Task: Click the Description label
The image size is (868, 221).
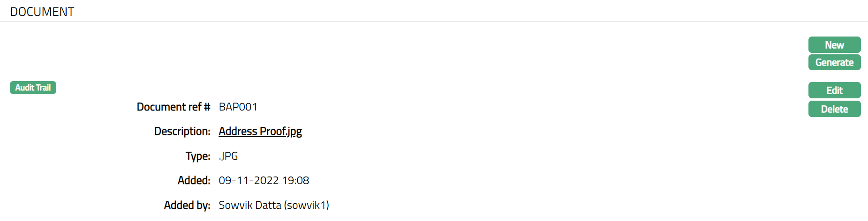Action: (182, 131)
